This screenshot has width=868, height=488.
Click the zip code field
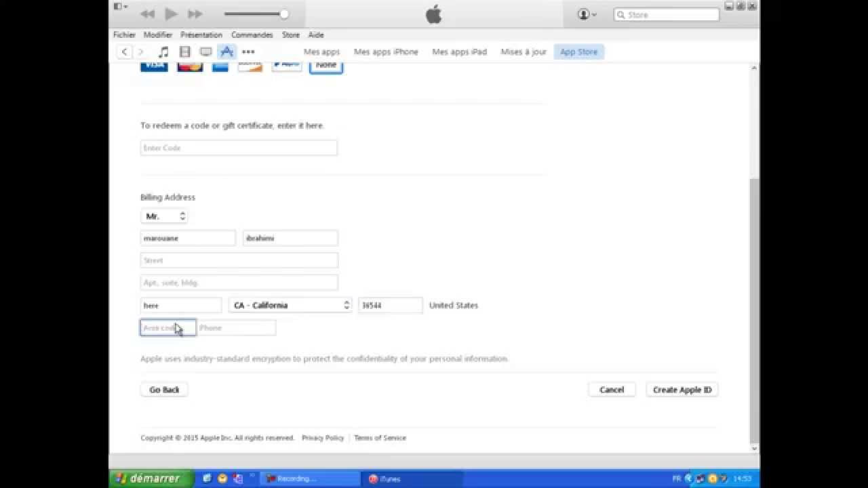(x=391, y=305)
